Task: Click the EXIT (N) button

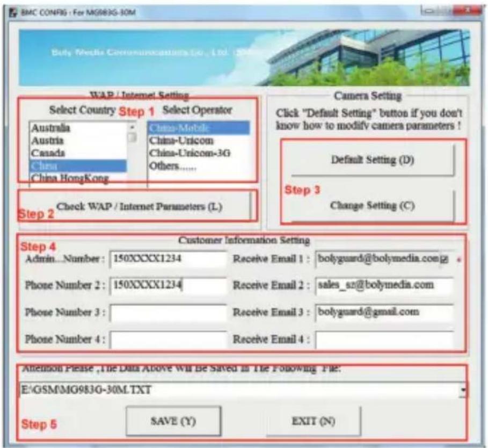Action: pyautogui.click(x=314, y=421)
